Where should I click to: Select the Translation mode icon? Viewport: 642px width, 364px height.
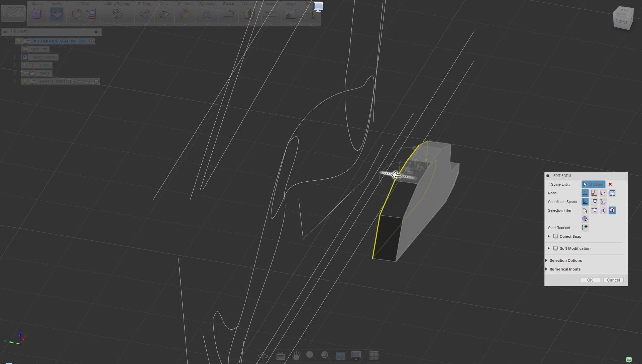594,193
